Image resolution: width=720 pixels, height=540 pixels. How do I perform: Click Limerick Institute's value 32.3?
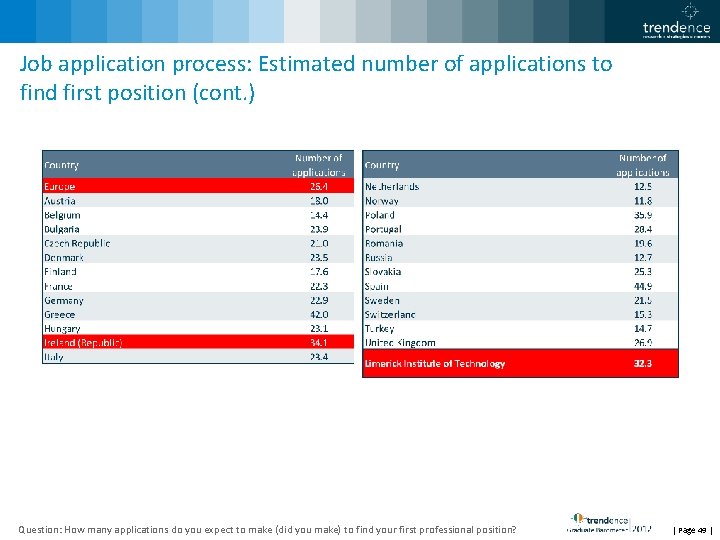[643, 364]
